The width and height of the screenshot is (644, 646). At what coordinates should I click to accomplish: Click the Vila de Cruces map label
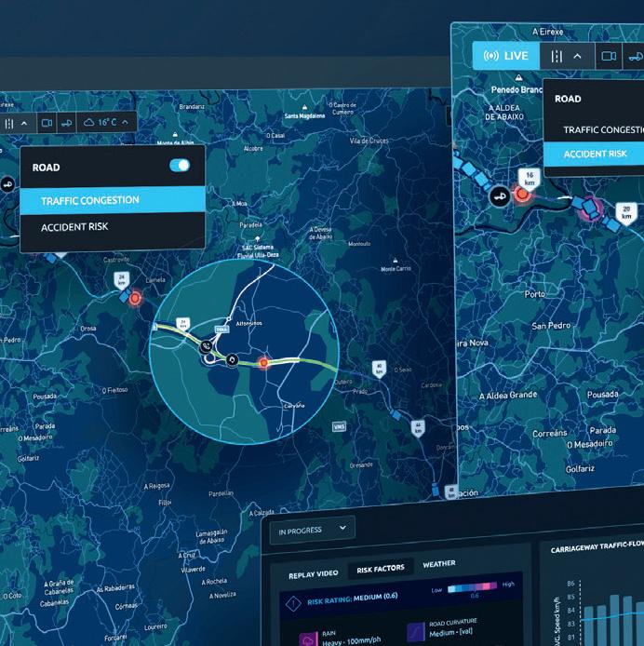coord(369,141)
